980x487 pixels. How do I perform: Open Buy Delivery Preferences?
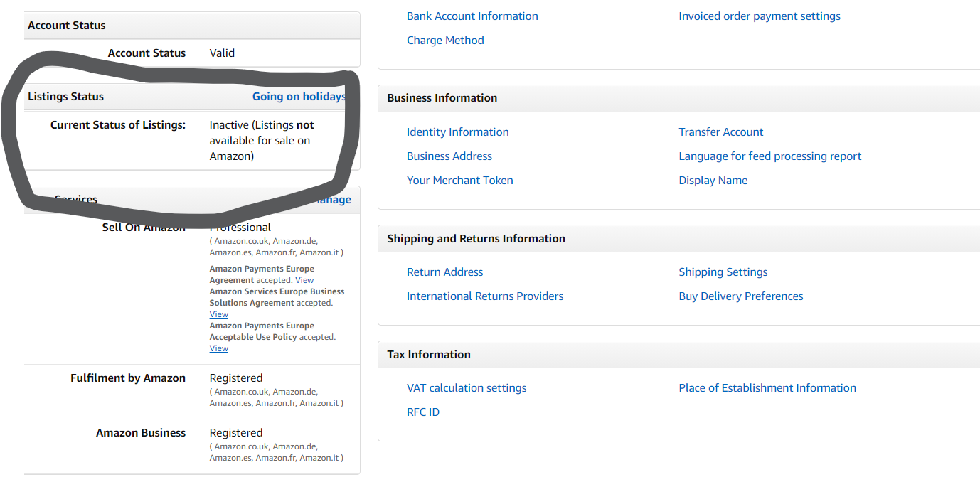(x=741, y=296)
